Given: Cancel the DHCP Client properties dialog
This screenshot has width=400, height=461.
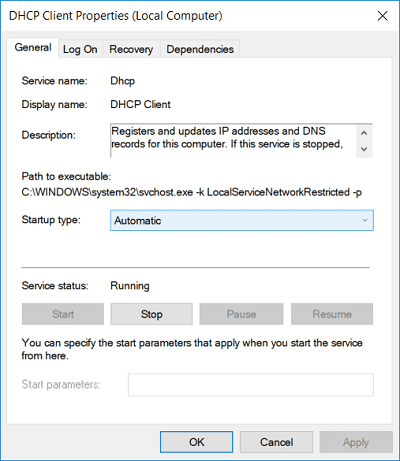Looking at the screenshot, I should coord(276,442).
